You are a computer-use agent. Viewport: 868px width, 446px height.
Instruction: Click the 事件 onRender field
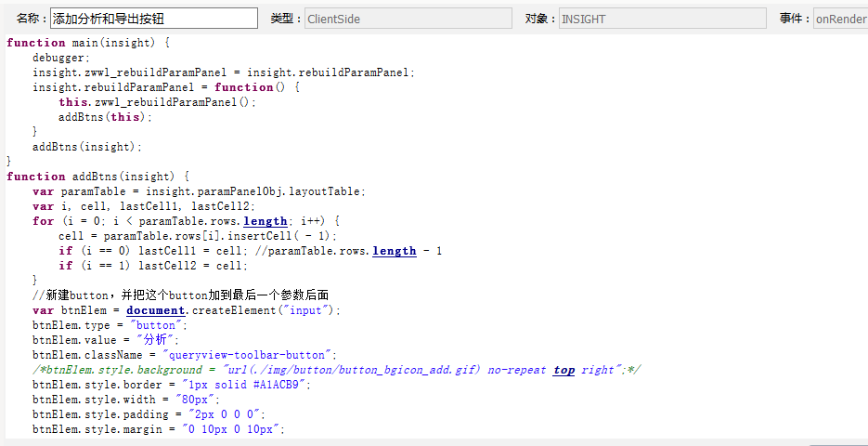(841, 19)
